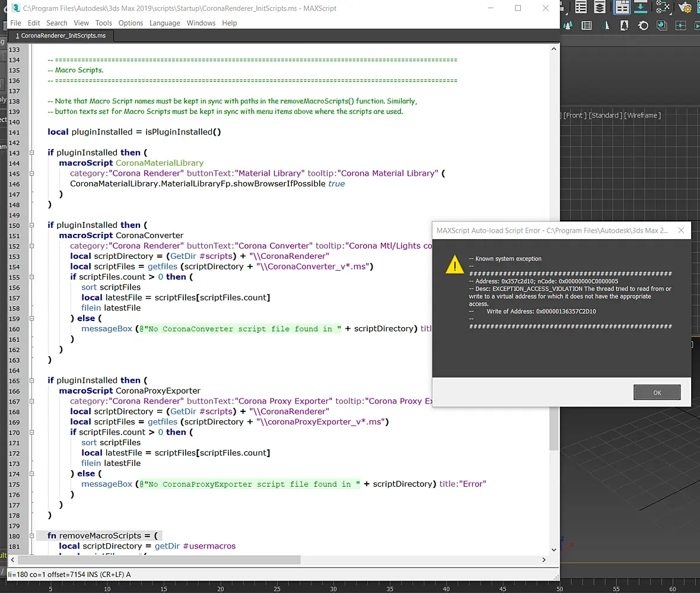Collapse the code fold at line 152
The image size is (700, 593).
pos(31,246)
